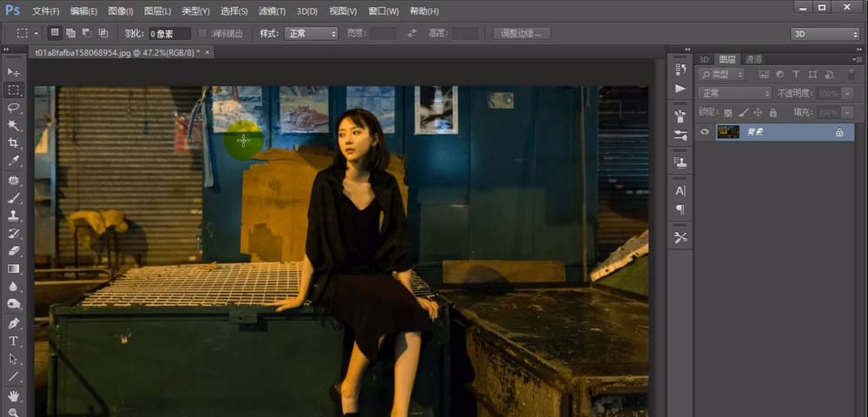Select the Clone Stamp tool
Viewport: 868px width, 417px height.
pyautogui.click(x=14, y=215)
